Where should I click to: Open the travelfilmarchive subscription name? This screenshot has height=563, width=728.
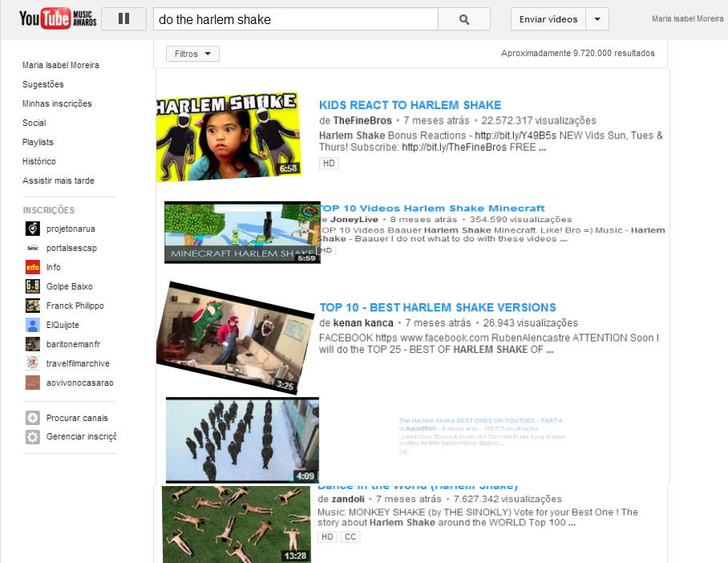(x=78, y=363)
